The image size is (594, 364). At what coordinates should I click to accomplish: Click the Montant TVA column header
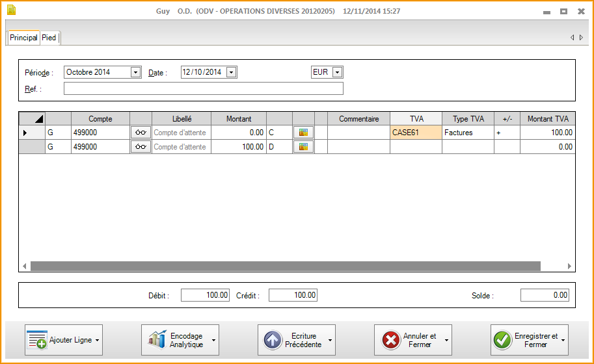(x=547, y=119)
